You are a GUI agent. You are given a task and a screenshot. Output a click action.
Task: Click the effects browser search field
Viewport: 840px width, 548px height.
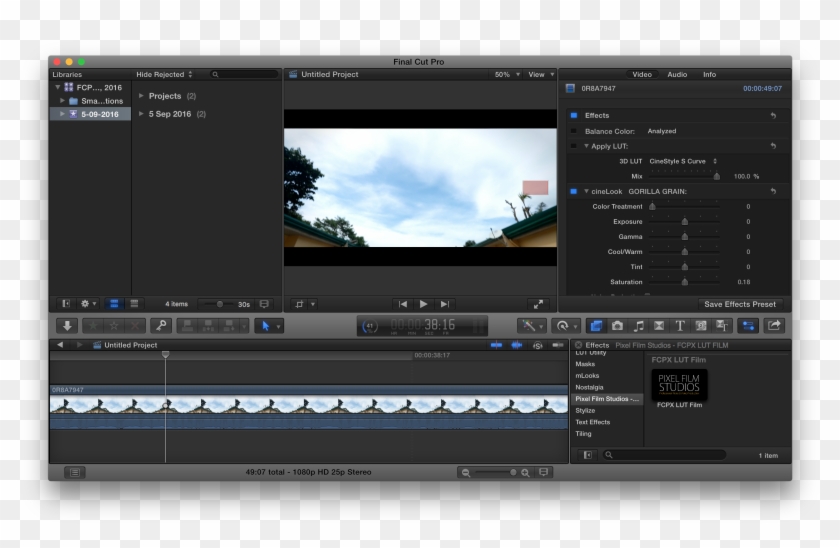(664, 455)
